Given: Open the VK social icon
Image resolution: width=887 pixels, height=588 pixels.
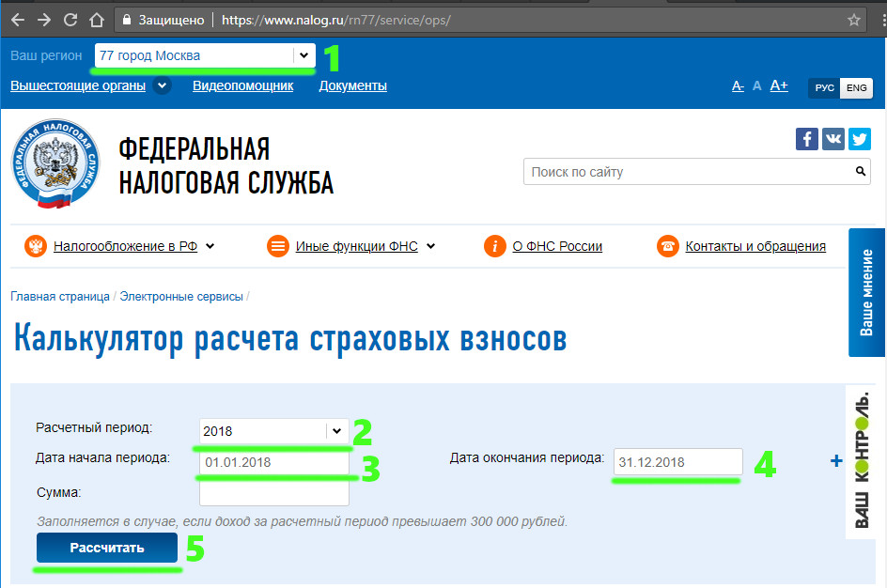Looking at the screenshot, I should (833, 139).
